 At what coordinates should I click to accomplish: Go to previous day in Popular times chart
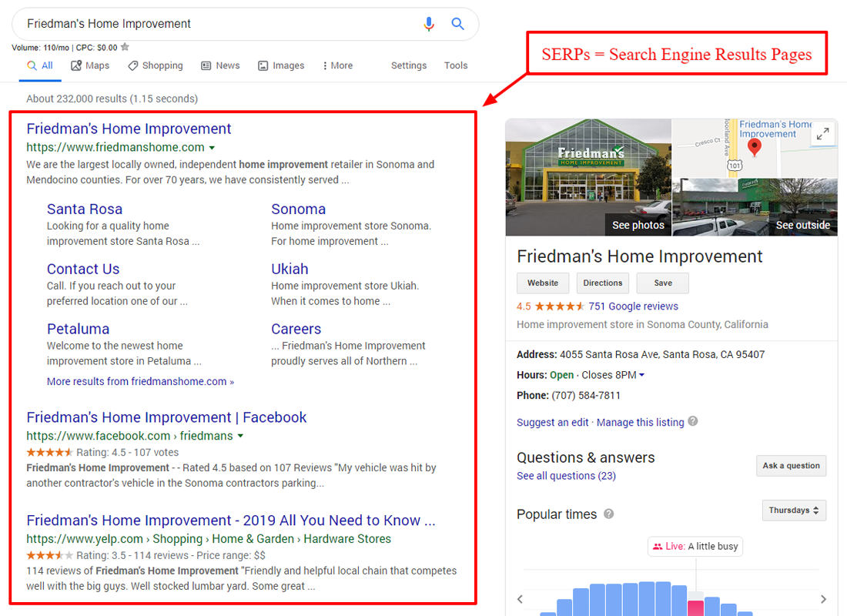coord(521,599)
